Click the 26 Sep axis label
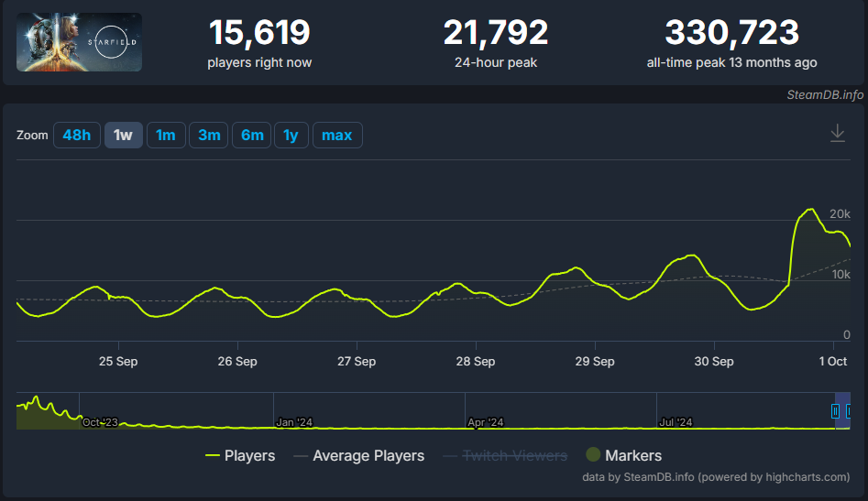Screen dimensions: 868x501 pyautogui.click(x=237, y=362)
